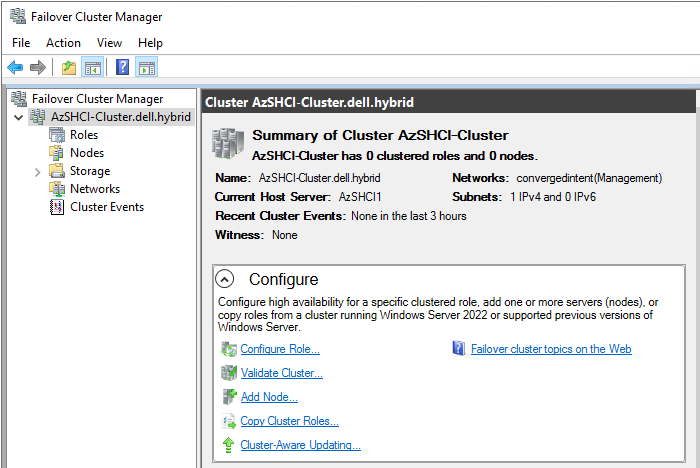Open Failover cluster topics on the Web
The width and height of the screenshot is (700, 468).
(550, 349)
